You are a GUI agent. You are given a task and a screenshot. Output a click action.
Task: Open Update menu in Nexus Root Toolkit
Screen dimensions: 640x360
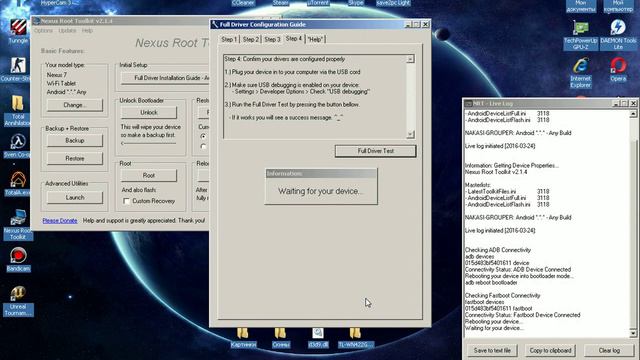[67, 31]
